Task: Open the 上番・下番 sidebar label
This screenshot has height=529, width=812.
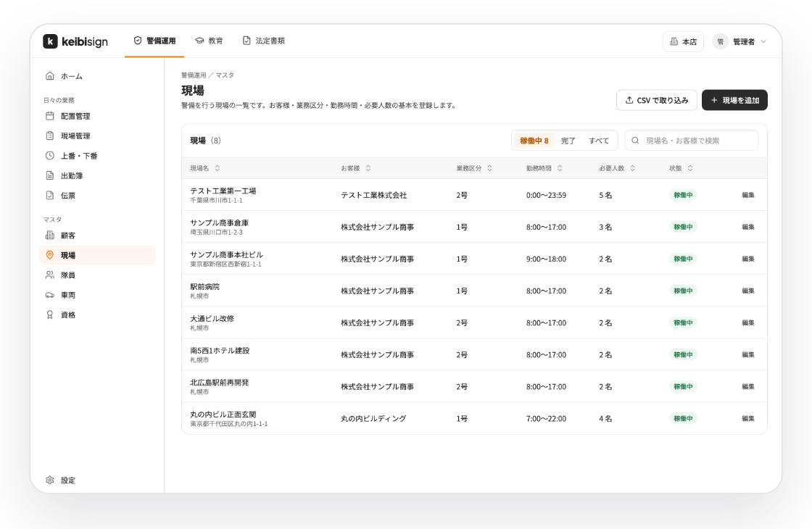Action: [x=79, y=156]
